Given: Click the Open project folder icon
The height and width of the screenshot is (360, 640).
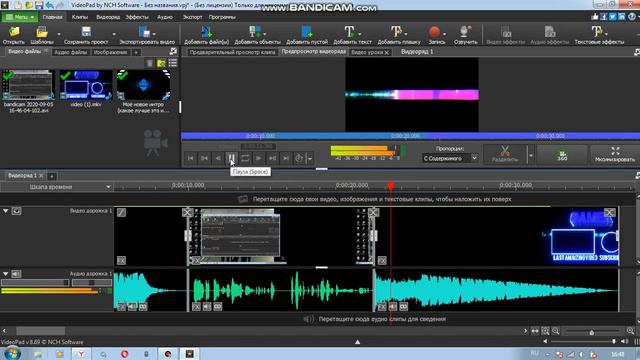Looking at the screenshot, I should tap(14, 32).
